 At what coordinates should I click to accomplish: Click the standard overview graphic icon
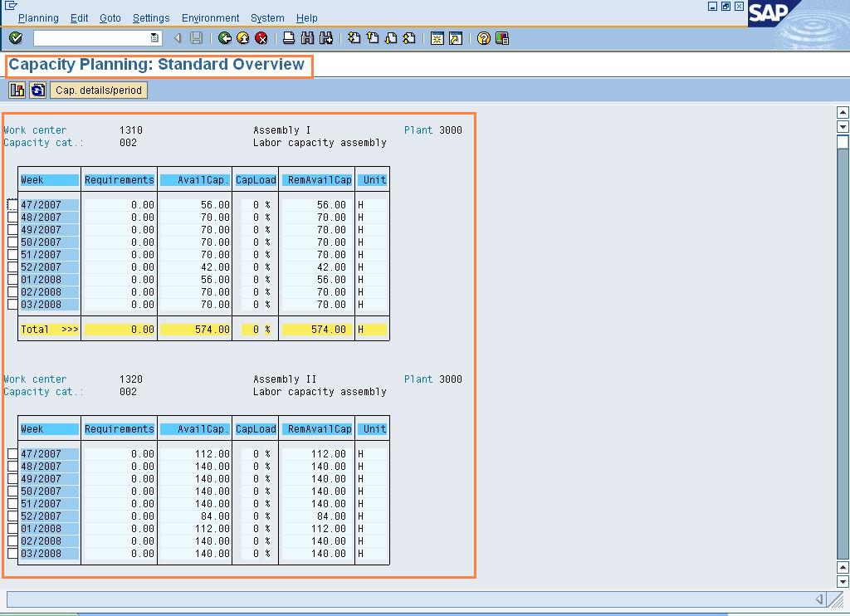pos(17,90)
